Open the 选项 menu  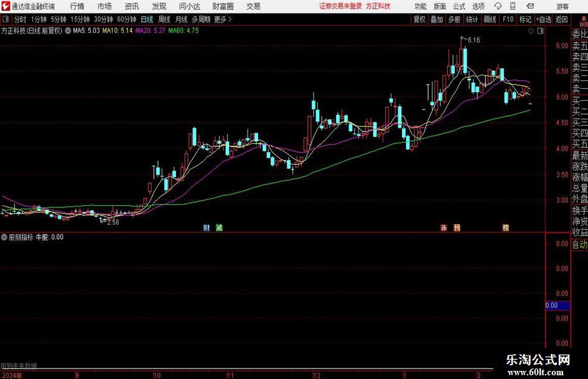tap(478, 6)
